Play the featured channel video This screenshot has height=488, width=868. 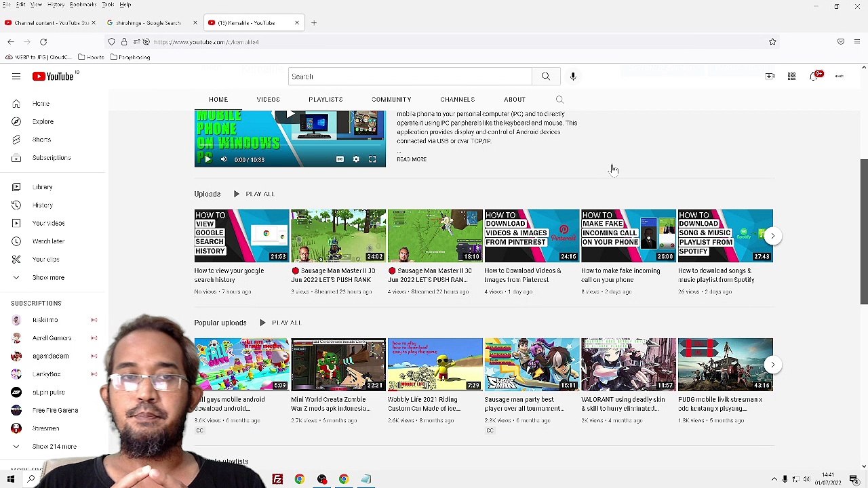(x=207, y=159)
